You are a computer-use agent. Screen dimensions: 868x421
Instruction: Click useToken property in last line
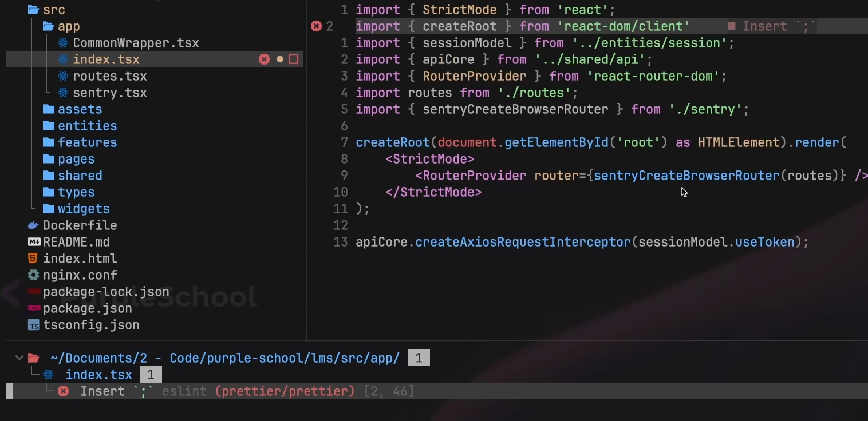765,242
